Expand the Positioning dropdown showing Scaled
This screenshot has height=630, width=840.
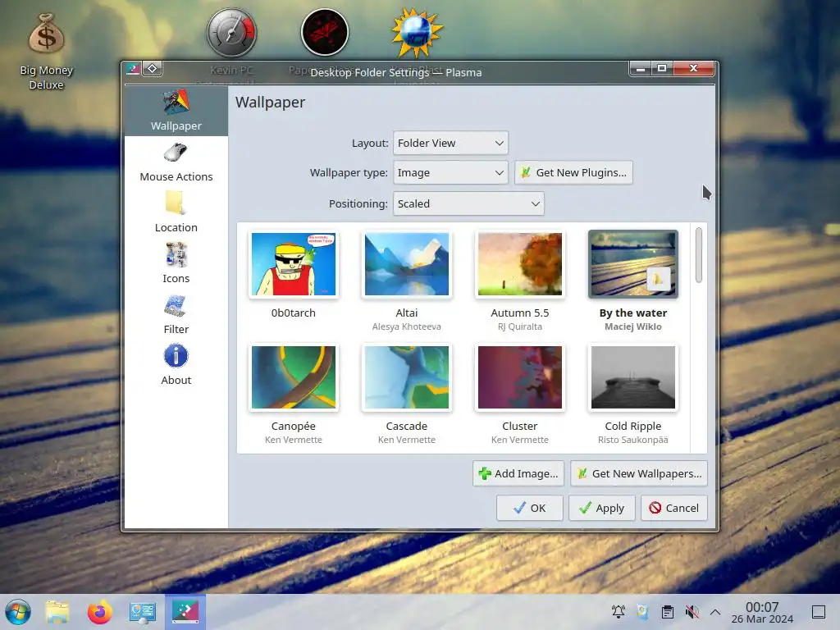(x=468, y=203)
